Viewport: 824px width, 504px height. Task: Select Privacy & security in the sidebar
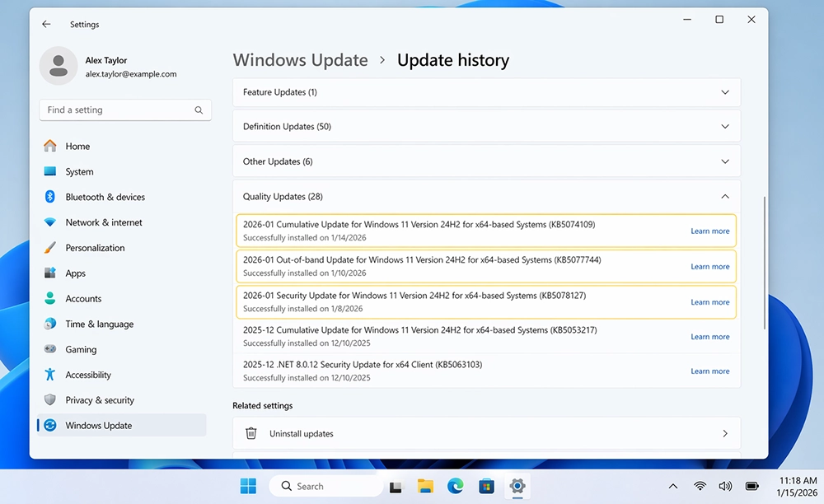click(50, 399)
